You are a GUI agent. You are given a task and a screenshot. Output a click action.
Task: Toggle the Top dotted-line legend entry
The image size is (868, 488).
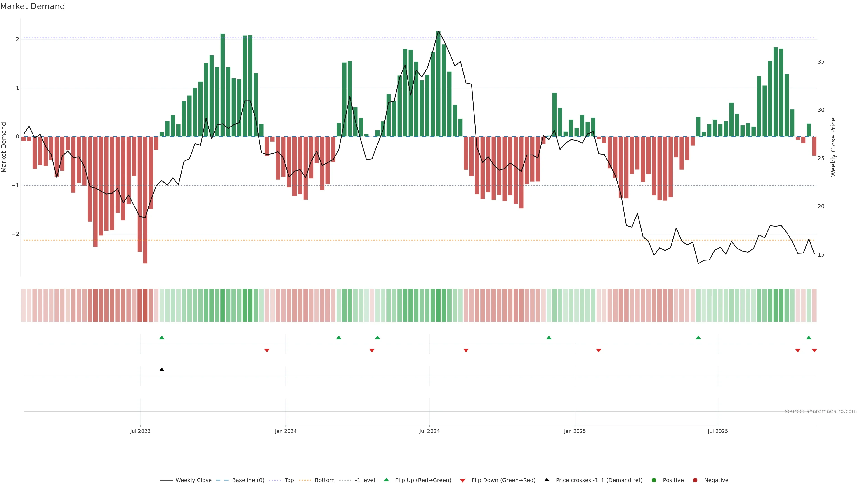(x=289, y=480)
